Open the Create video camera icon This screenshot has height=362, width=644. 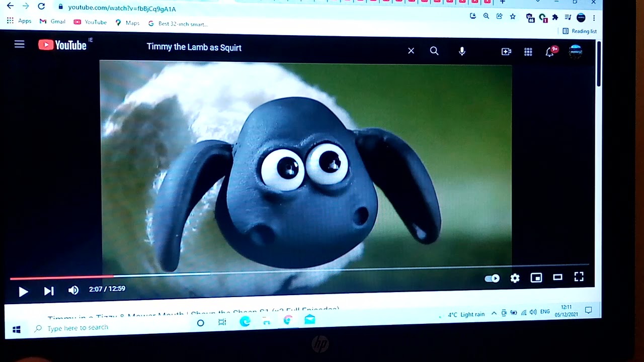pos(506,51)
